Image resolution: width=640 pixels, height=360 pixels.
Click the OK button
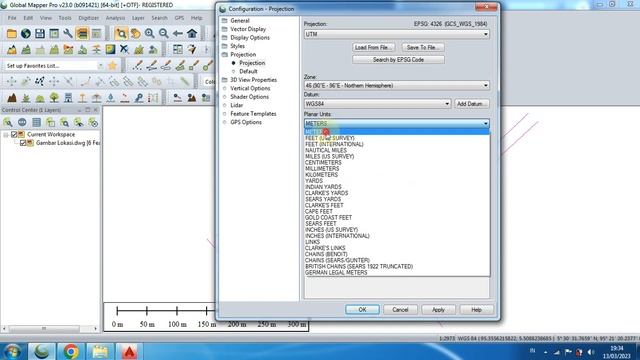[x=362, y=310]
